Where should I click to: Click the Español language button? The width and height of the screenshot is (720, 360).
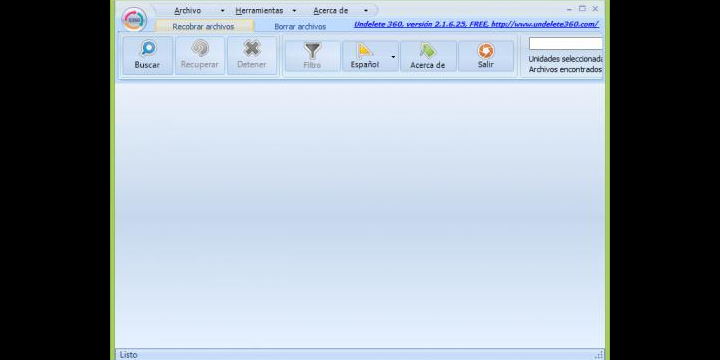(x=366, y=56)
